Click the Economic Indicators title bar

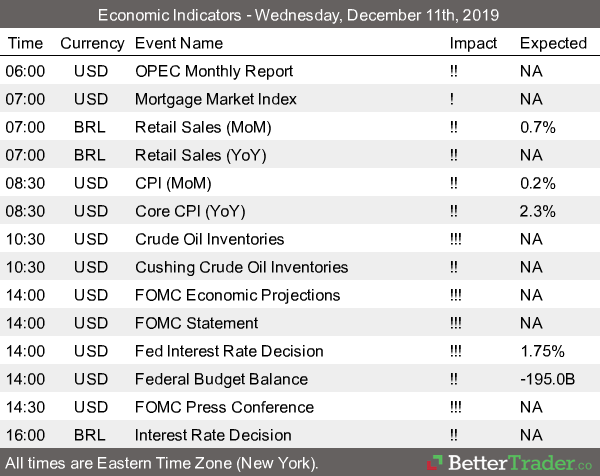click(300, 15)
